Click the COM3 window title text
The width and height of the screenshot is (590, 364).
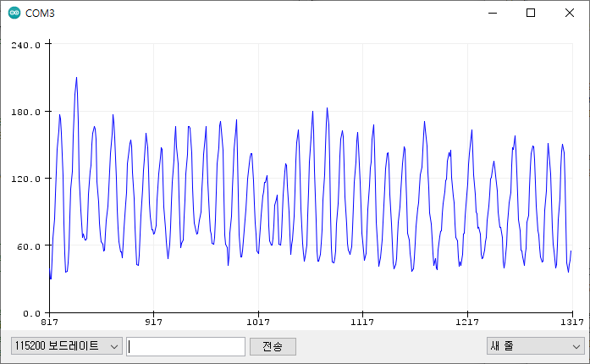coord(40,14)
